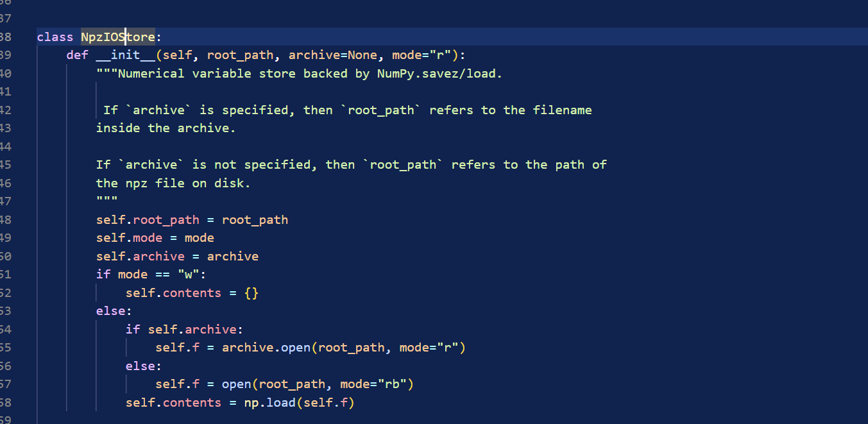Click the line 'self.mode = mode'

pos(155,238)
